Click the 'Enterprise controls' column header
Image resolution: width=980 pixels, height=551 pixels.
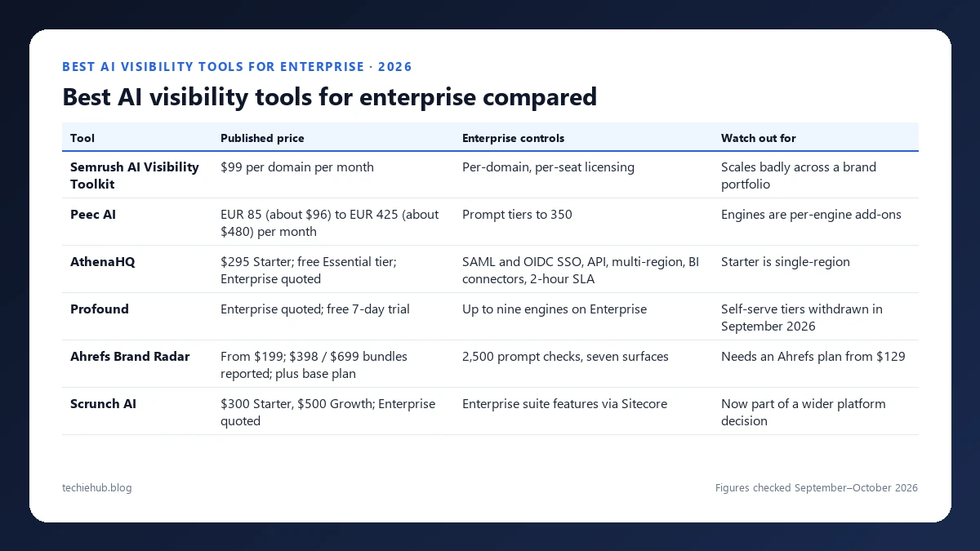(x=513, y=138)
